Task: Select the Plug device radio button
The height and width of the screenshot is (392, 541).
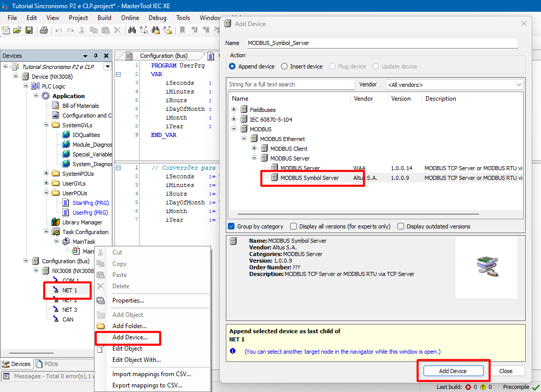Action: 332,66
